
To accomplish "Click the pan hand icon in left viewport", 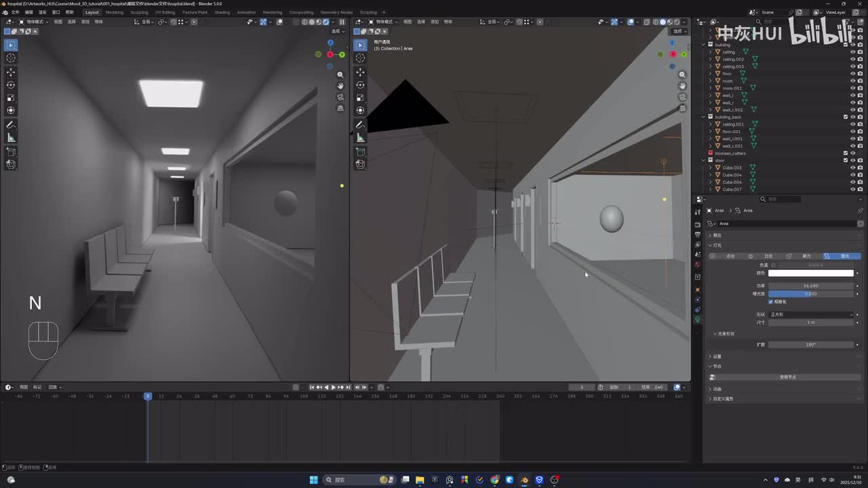I will (340, 85).
